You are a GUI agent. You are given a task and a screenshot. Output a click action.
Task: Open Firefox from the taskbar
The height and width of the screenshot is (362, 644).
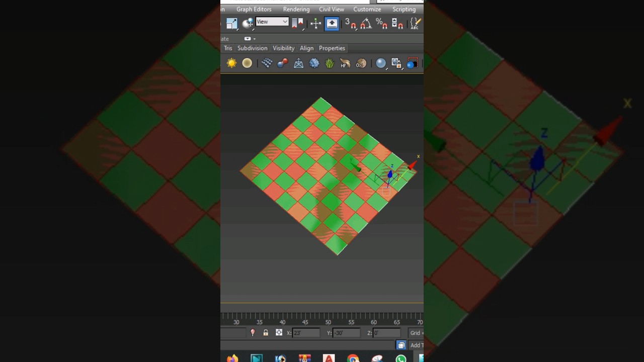(x=232, y=358)
